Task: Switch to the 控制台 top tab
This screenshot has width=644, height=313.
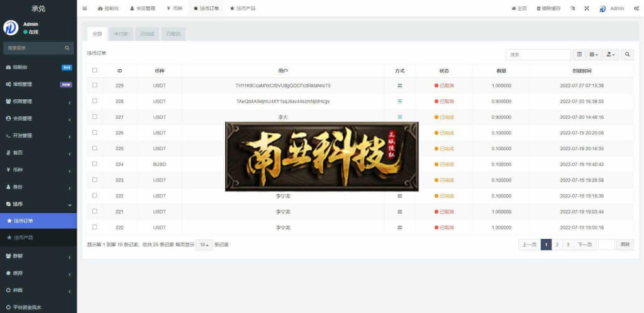Action: coord(108,8)
